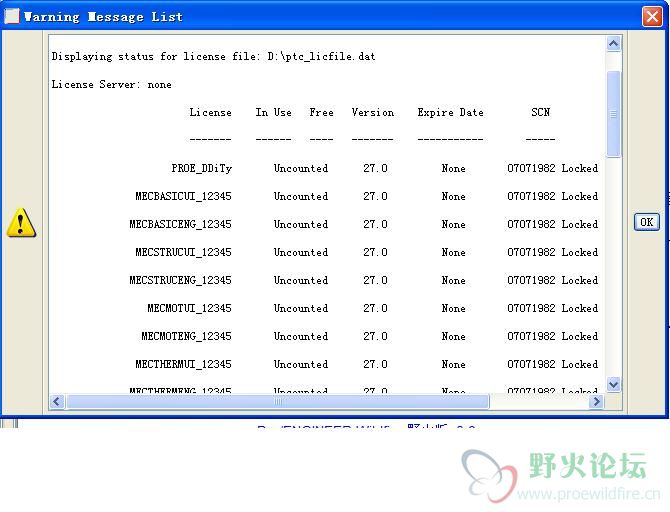Click the SCN column header
The height and width of the screenshot is (512, 670).
(x=541, y=112)
